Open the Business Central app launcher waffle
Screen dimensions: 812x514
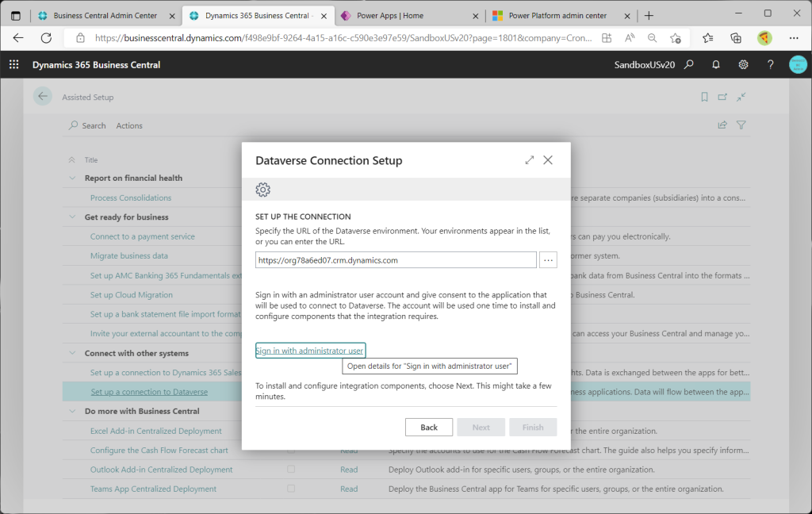pos(14,64)
